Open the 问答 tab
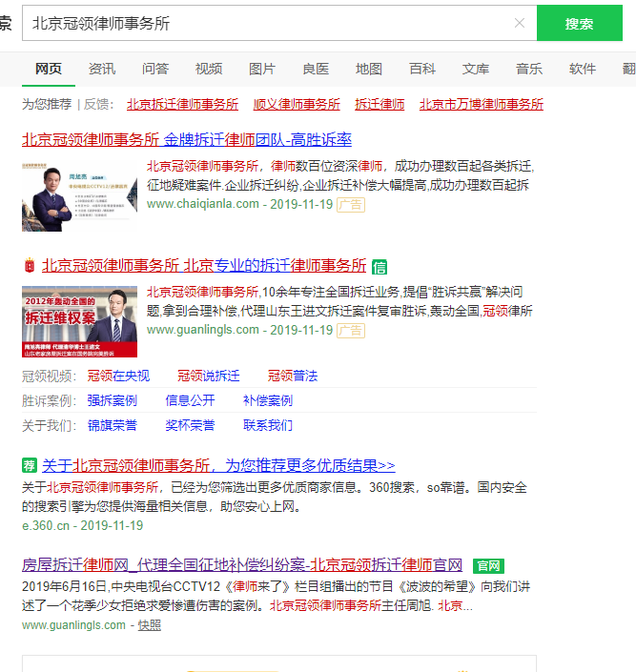Screen dimensions: 636x672 [155, 69]
